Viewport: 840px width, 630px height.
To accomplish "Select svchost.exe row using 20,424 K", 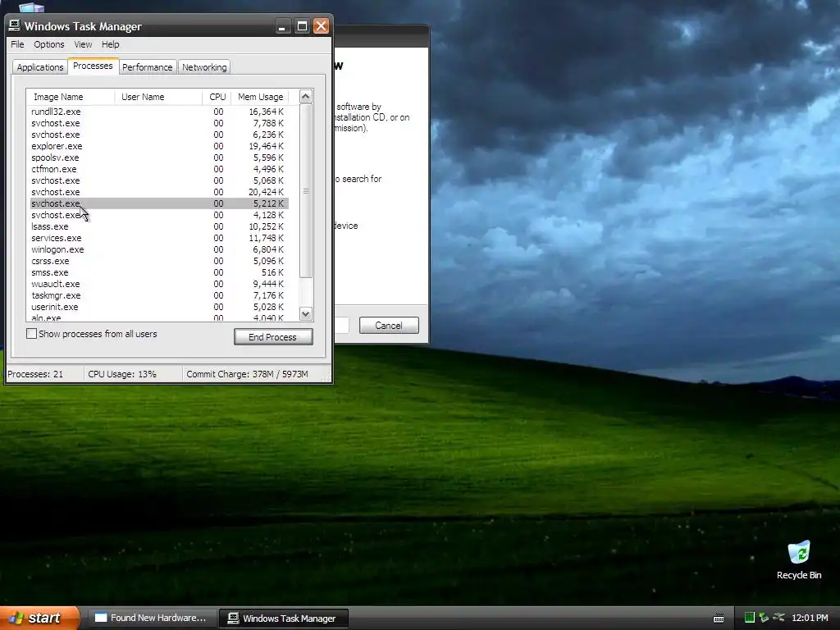I will pos(159,192).
